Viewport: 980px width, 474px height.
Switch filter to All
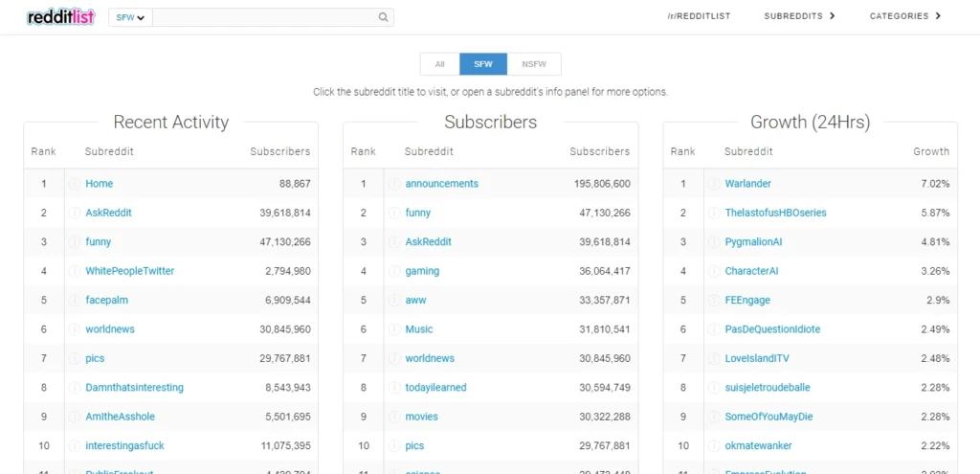click(x=440, y=64)
